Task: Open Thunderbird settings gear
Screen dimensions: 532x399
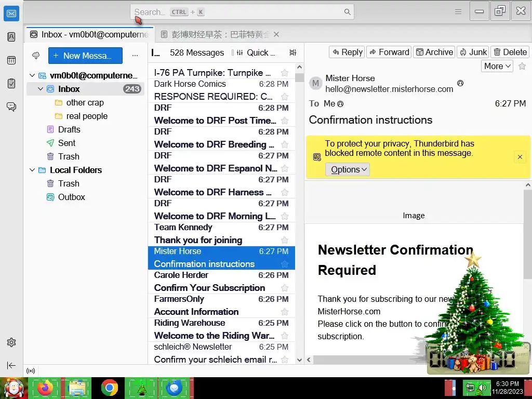Action: (x=11, y=342)
